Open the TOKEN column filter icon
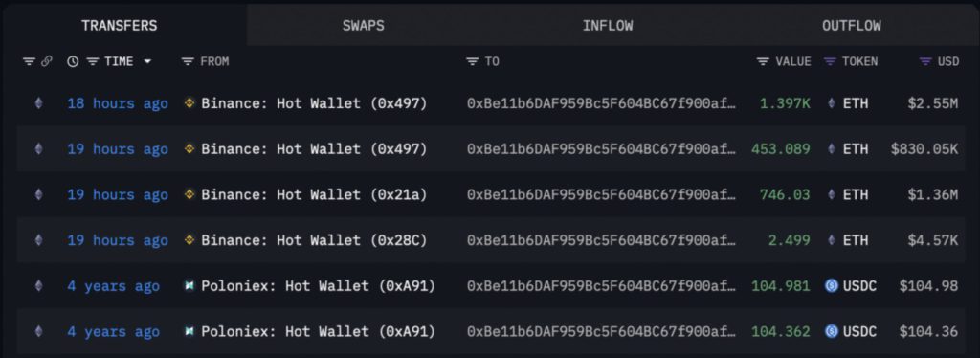980x358 pixels. 830,61
